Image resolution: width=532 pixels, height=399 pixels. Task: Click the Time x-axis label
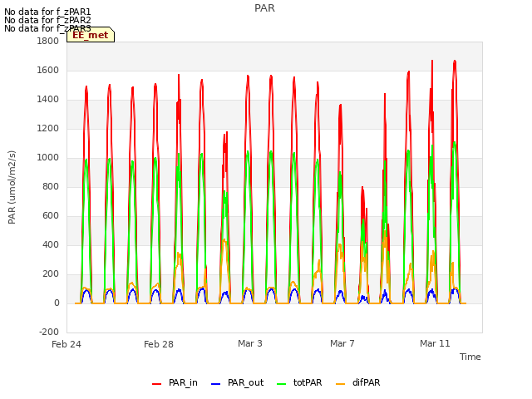470,357
